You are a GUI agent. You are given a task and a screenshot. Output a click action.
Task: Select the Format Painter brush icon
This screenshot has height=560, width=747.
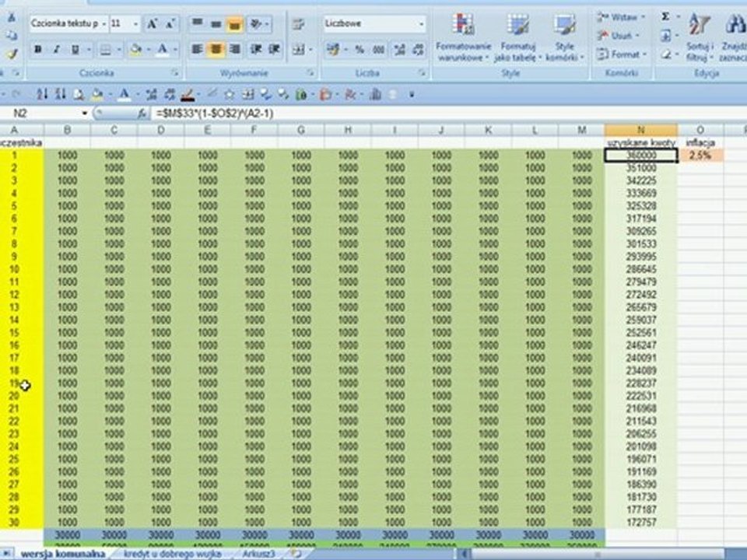[12, 54]
